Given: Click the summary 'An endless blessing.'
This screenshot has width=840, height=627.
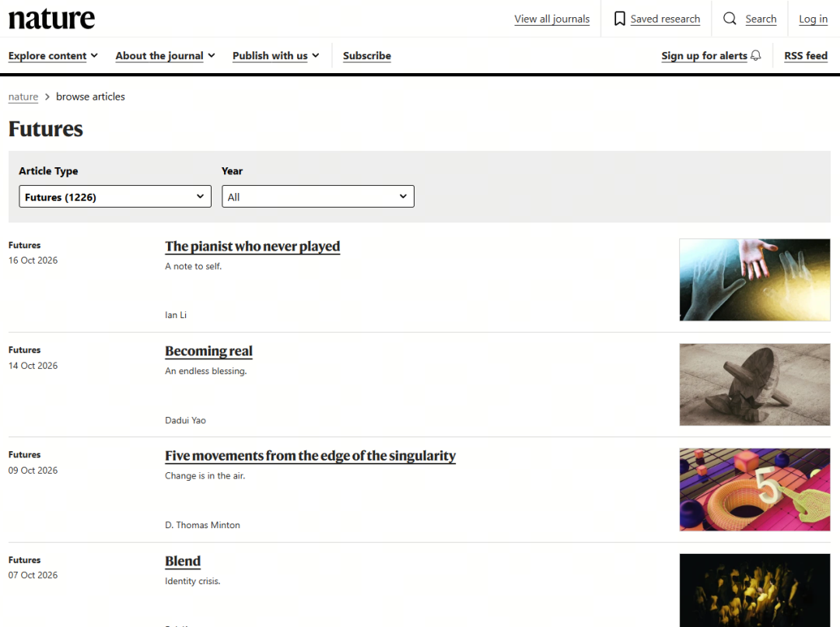Looking at the screenshot, I should click(x=205, y=371).
